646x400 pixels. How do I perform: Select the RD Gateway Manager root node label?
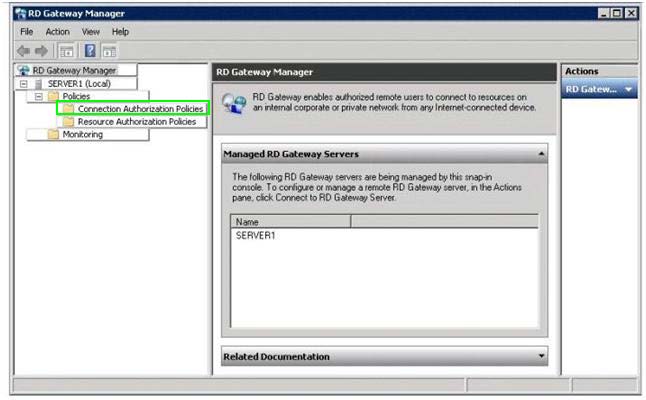(75, 70)
